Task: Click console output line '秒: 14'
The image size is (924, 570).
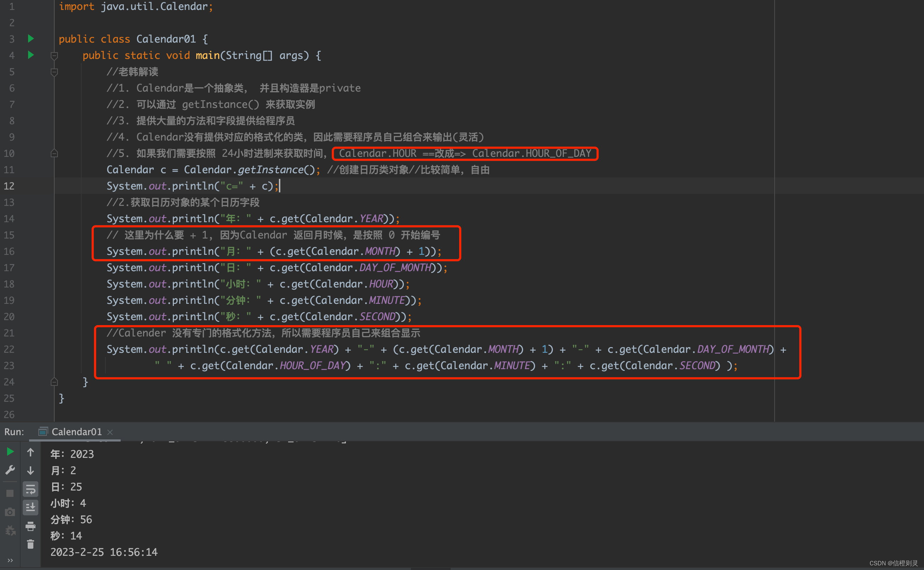Action: click(66, 536)
